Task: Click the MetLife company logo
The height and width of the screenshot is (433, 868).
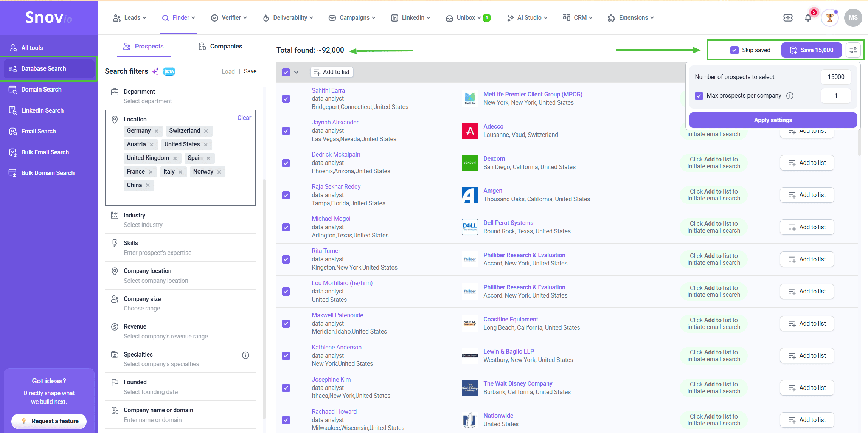Action: click(470, 99)
